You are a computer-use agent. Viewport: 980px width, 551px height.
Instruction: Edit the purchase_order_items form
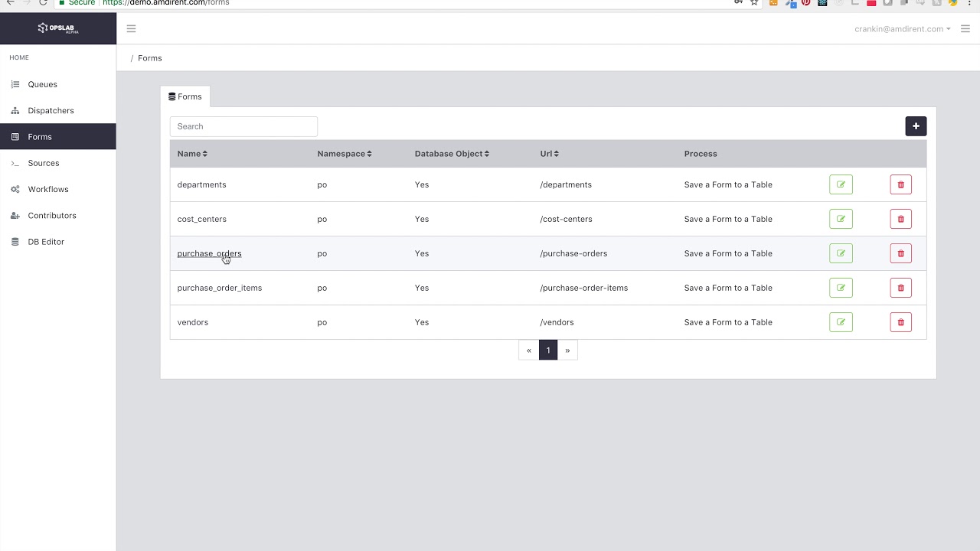tap(841, 288)
